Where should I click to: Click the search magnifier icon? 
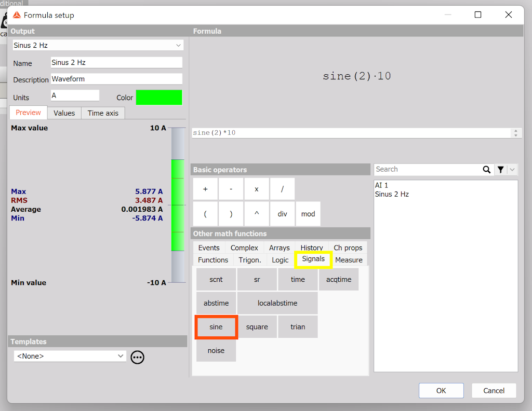(x=486, y=169)
